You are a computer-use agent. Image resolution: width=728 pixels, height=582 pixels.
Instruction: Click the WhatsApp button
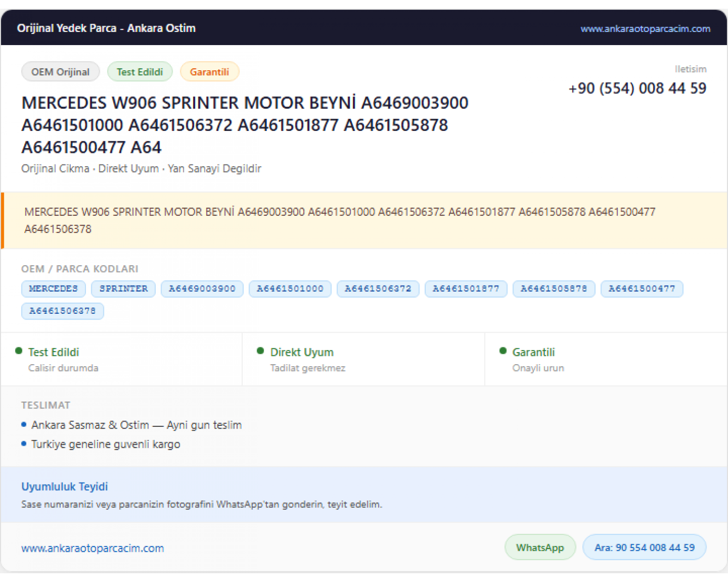tap(540, 548)
